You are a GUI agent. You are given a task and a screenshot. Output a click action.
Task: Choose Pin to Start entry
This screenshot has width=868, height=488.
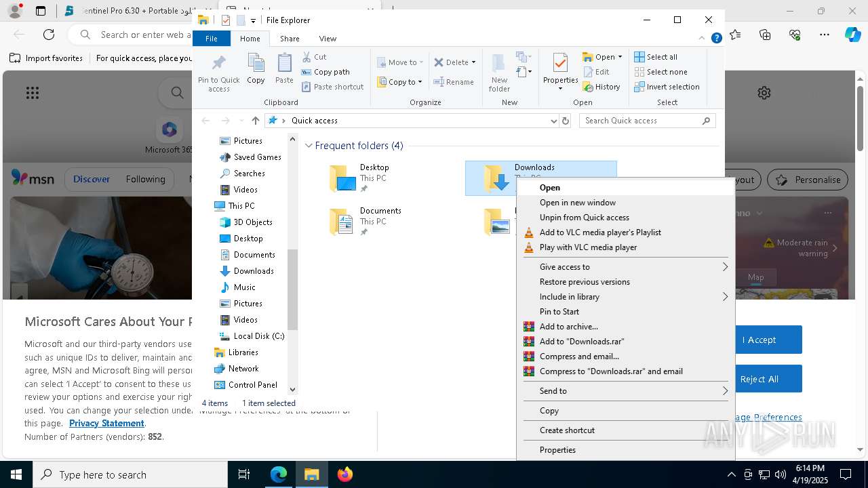coord(625,312)
